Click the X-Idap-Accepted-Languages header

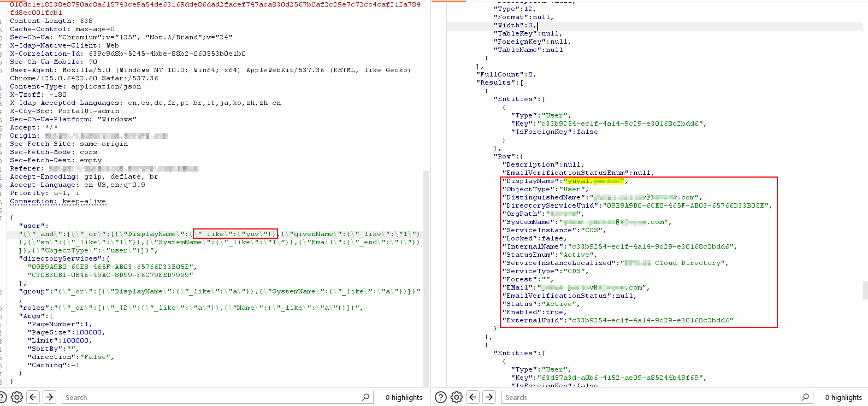145,103
